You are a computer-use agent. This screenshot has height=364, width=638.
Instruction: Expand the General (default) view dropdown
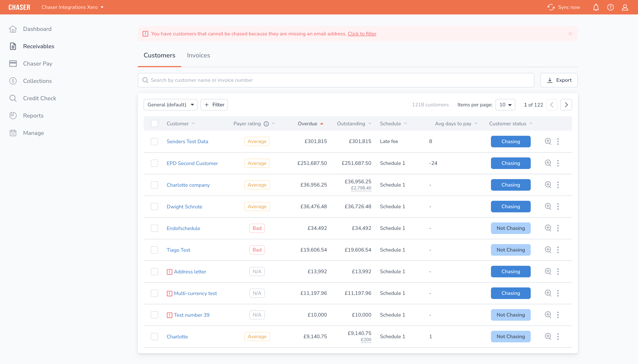click(x=170, y=105)
